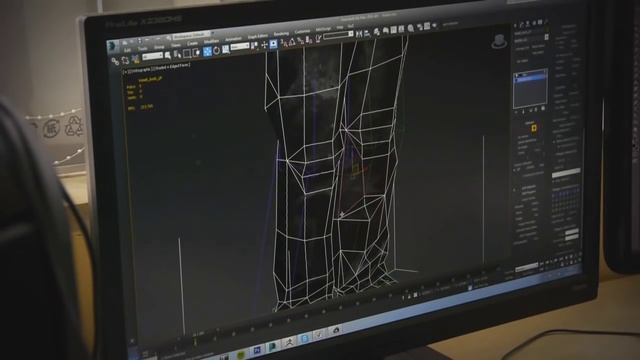Image resolution: width=640 pixels, height=360 pixels.
Task: Activate the highlighted Select and Move tool
Action: point(207,51)
